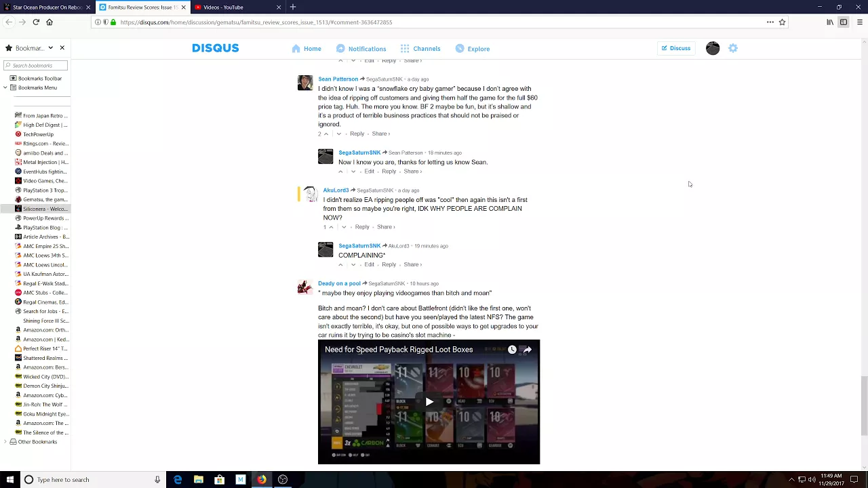Click the DISQUS logo
Screen dimensions: 868x488
pyautogui.click(x=215, y=48)
